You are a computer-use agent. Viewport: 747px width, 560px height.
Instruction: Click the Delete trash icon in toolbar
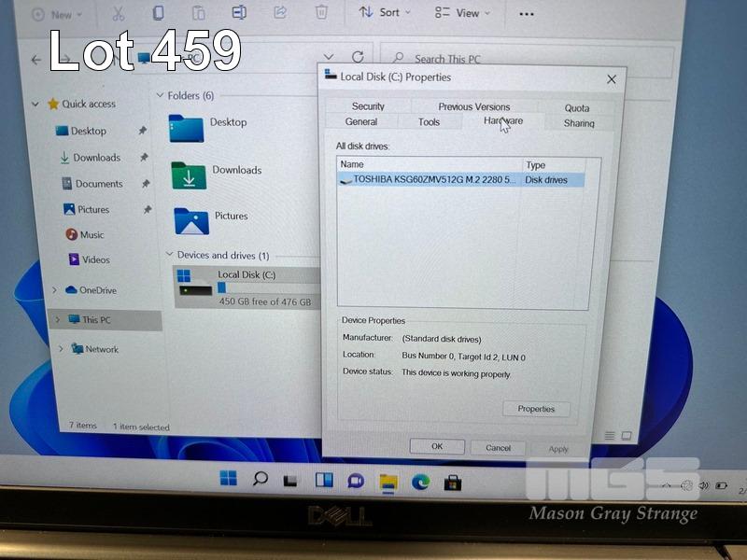tap(321, 13)
